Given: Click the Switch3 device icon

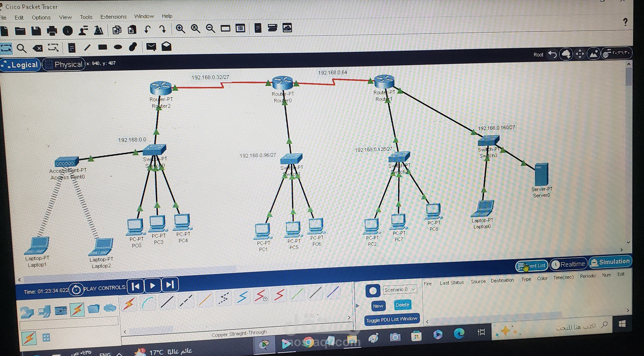Looking at the screenshot, I should click(x=488, y=141).
